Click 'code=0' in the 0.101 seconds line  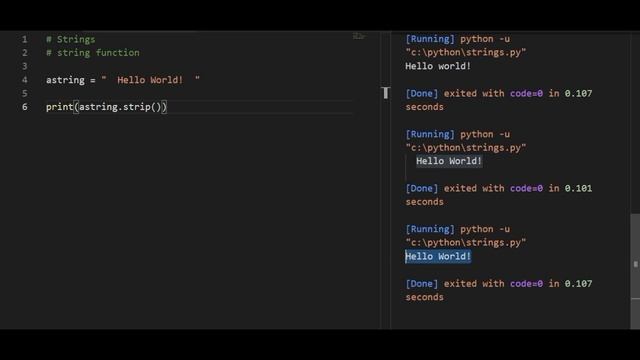526,189
